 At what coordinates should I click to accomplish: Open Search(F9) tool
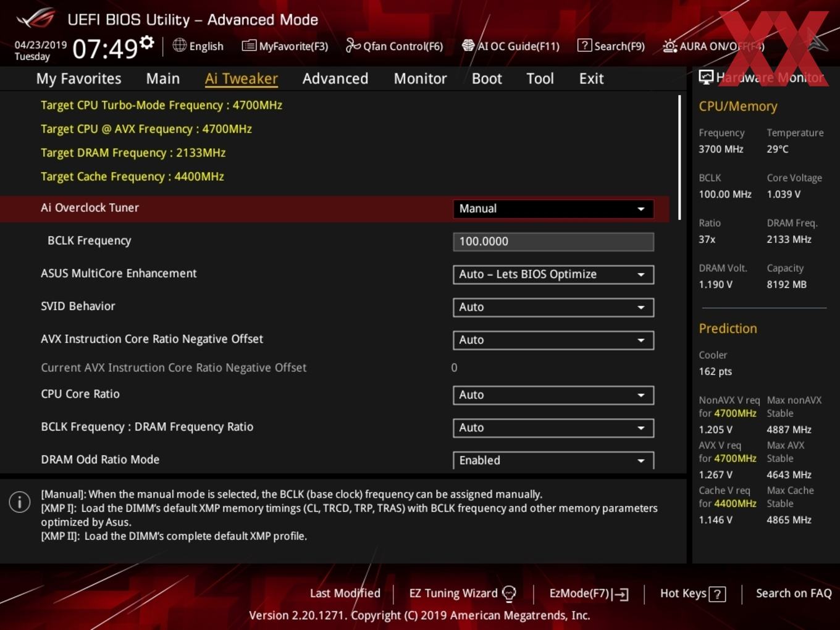click(611, 46)
